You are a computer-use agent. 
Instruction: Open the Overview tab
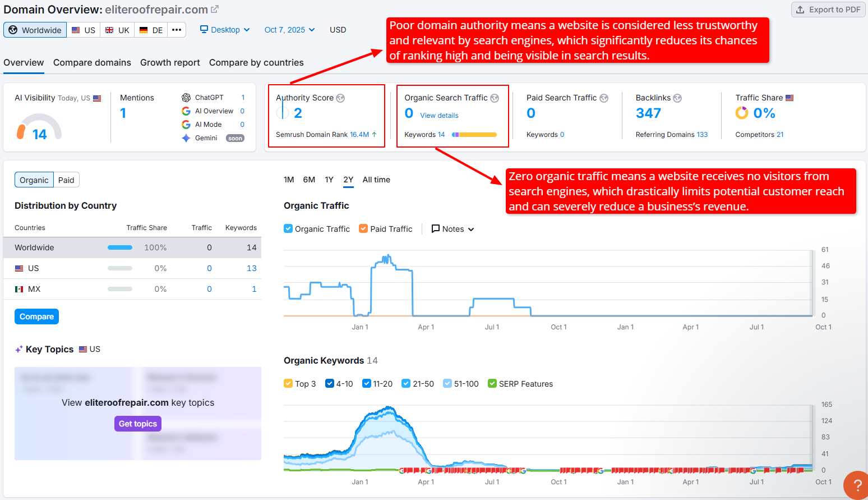point(24,62)
